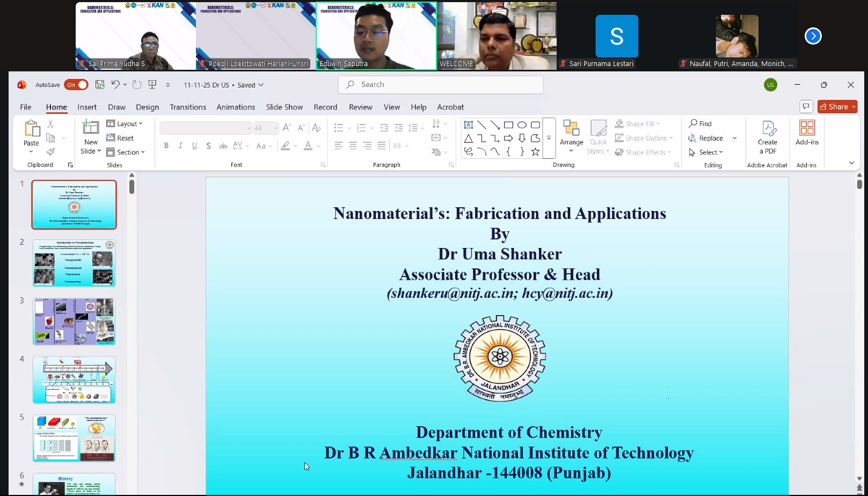The width and height of the screenshot is (868, 496).
Task: Open the comments pane icon
Action: coord(806,106)
